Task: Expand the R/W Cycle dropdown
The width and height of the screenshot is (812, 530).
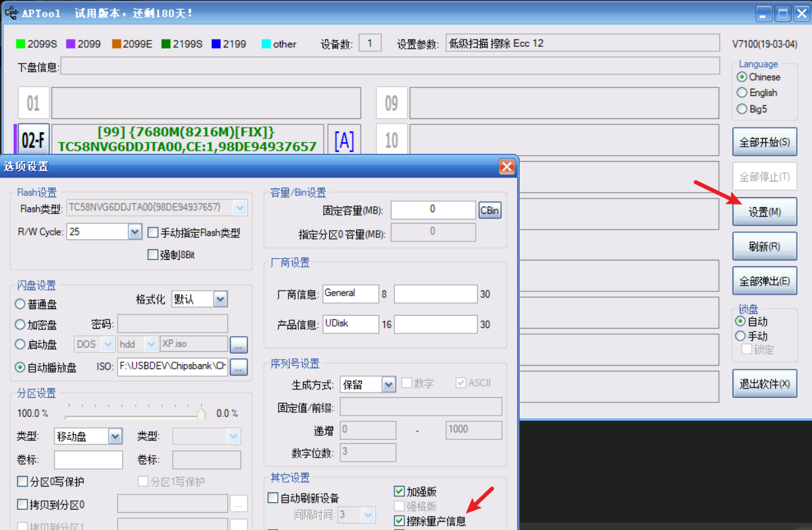Action: pos(135,232)
